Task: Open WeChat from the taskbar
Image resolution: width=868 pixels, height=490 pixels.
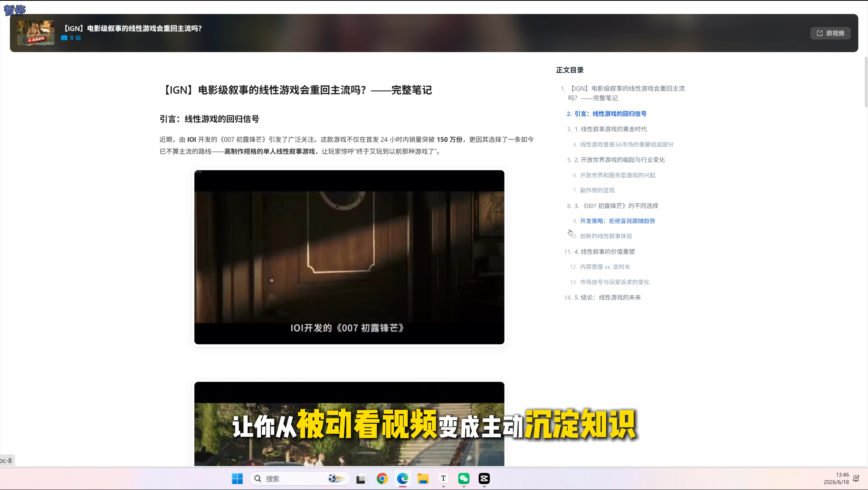Action: point(464,479)
